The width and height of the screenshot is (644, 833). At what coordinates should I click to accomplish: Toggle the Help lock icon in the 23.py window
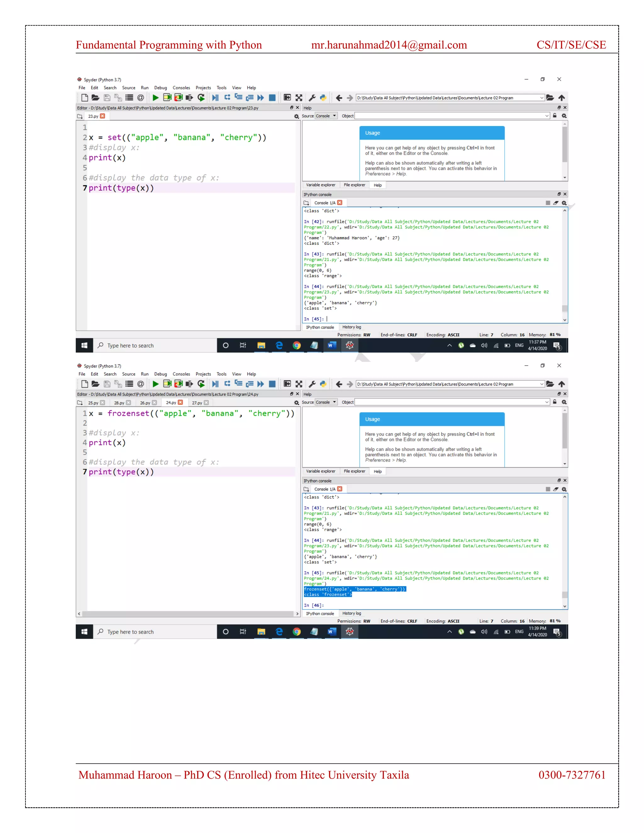[555, 116]
